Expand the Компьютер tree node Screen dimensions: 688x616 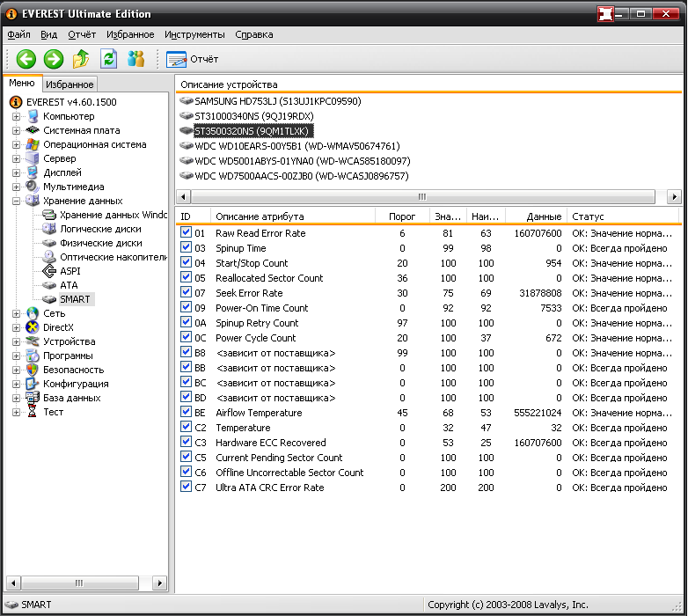click(17, 116)
